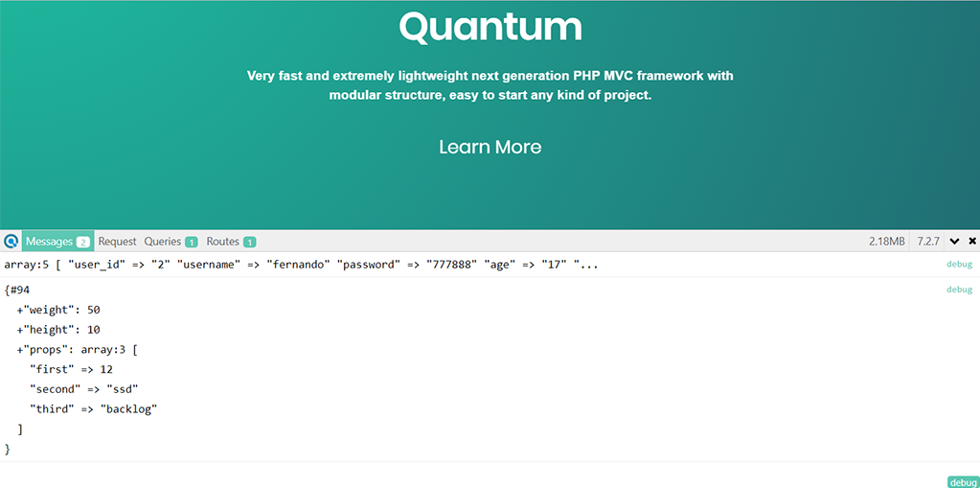The width and height of the screenshot is (980, 488).
Task: Show the Messages tab
Action: 49,242
